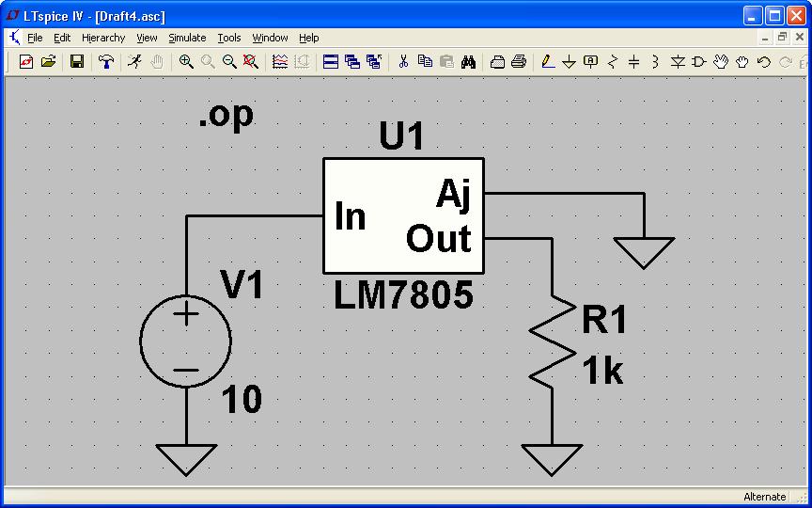Image resolution: width=812 pixels, height=508 pixels.
Task: Click the V1 voltage source symbol
Action: tap(185, 341)
